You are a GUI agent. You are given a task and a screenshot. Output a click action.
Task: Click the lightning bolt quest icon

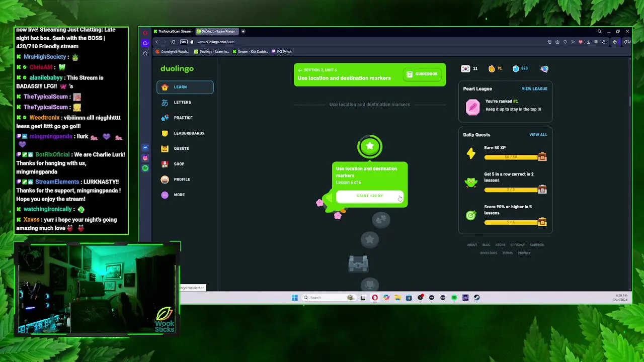click(471, 153)
